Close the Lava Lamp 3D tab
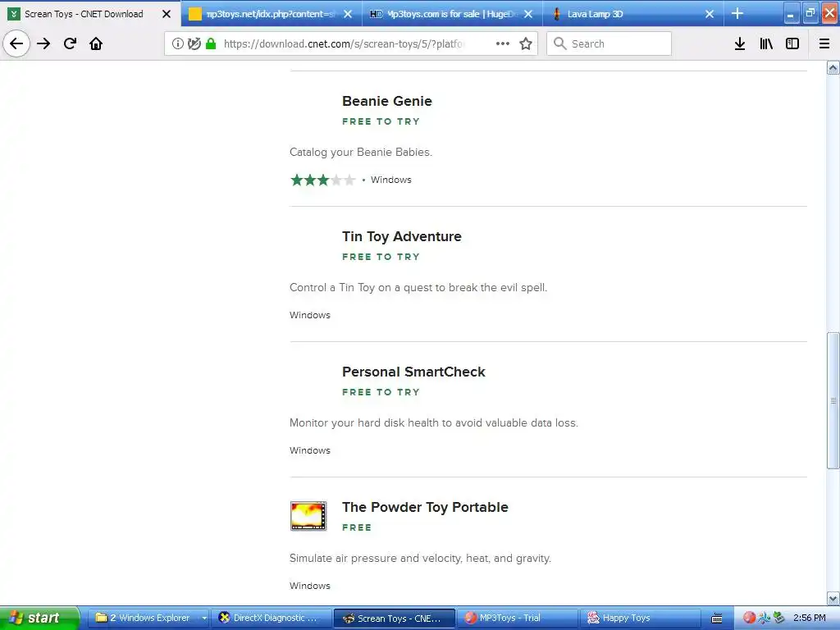This screenshot has height=630, width=840. tap(710, 14)
